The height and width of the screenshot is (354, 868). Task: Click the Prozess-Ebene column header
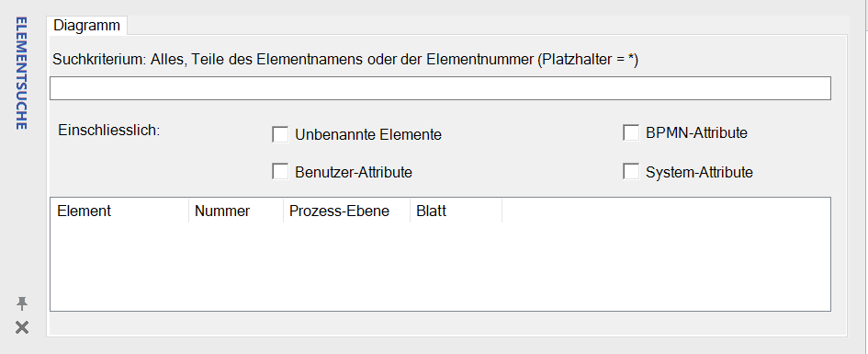346,211
